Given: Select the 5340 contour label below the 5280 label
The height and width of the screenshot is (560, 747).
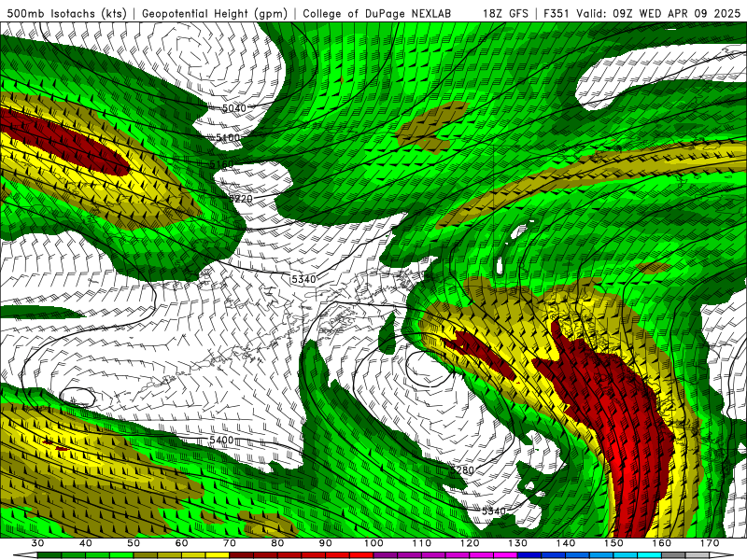Looking at the screenshot, I should click(494, 511).
